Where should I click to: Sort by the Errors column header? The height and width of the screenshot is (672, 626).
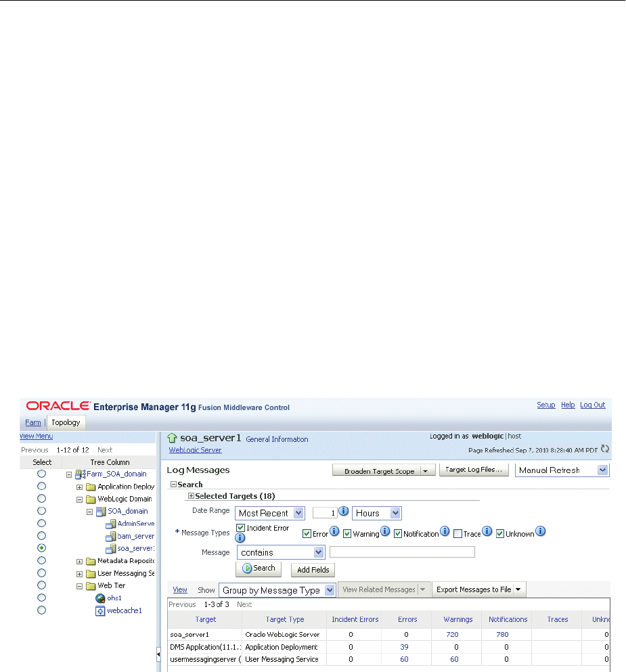tap(407, 619)
